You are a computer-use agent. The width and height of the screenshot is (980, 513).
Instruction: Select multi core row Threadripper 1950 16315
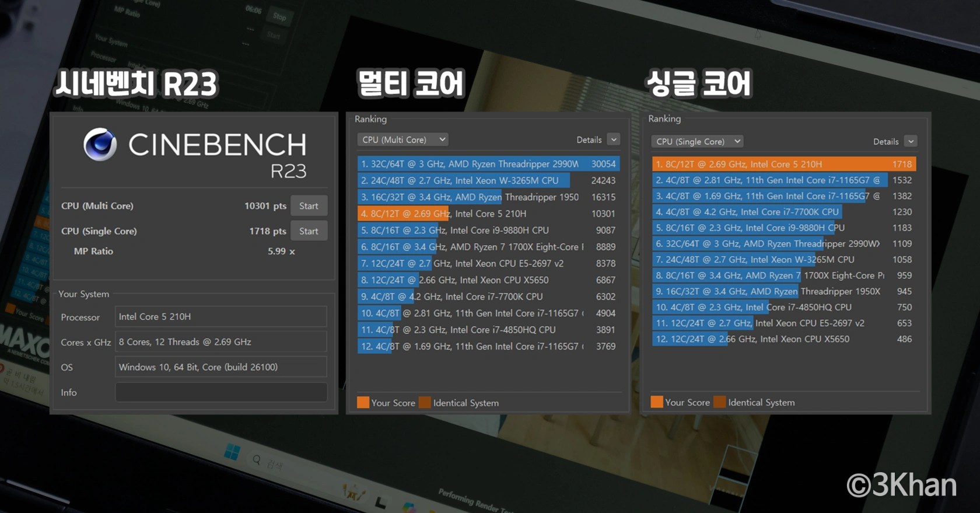488,197
